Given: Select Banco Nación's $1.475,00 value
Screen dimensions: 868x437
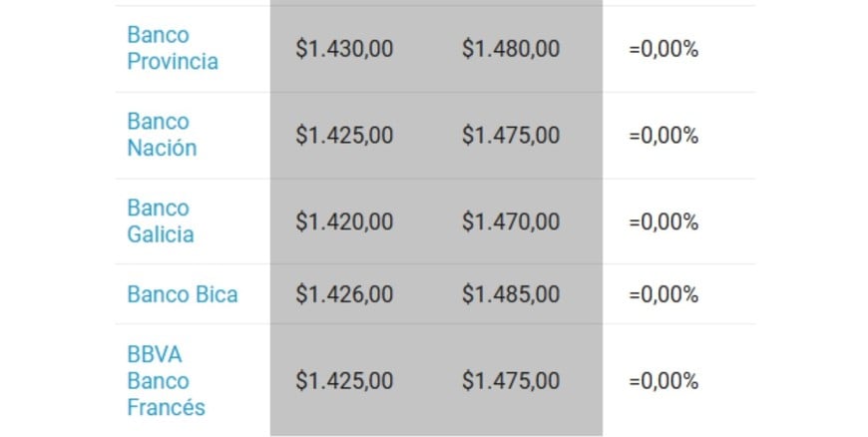Looking at the screenshot, I should coord(511,135).
